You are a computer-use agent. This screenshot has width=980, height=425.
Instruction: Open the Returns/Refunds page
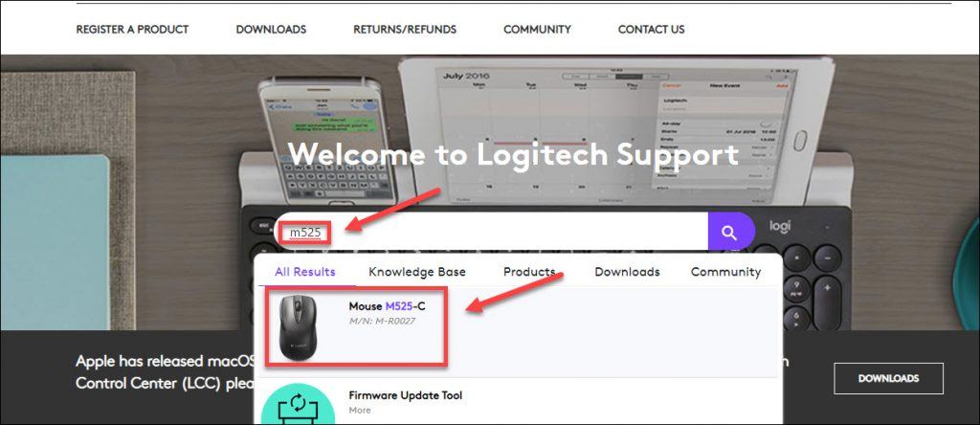pos(405,30)
